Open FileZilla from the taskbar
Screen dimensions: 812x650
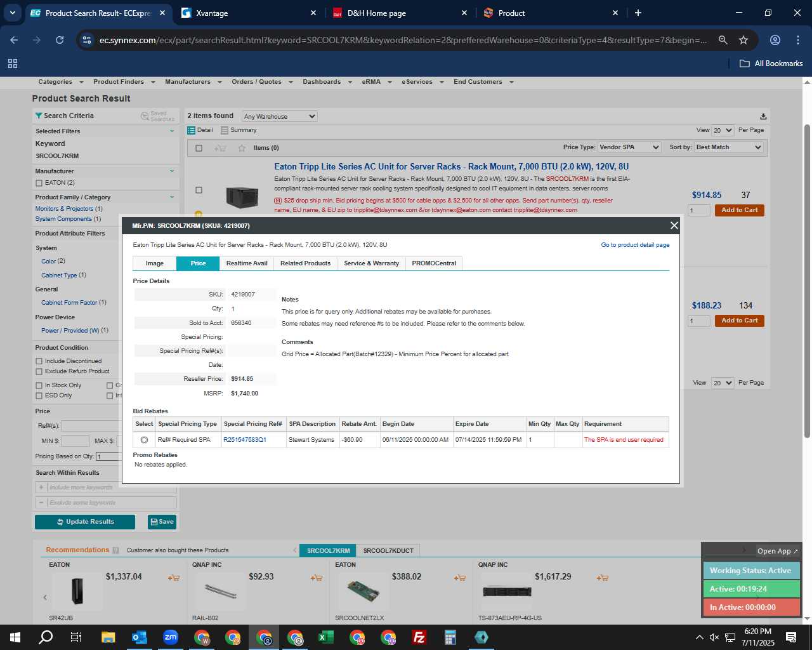419,637
